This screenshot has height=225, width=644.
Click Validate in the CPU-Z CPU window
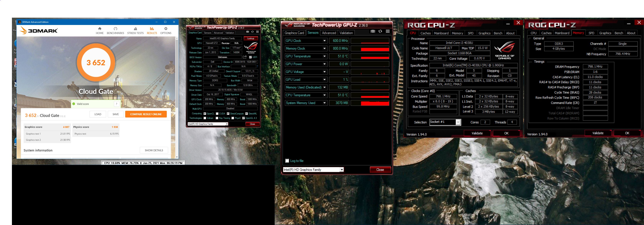pos(477,133)
